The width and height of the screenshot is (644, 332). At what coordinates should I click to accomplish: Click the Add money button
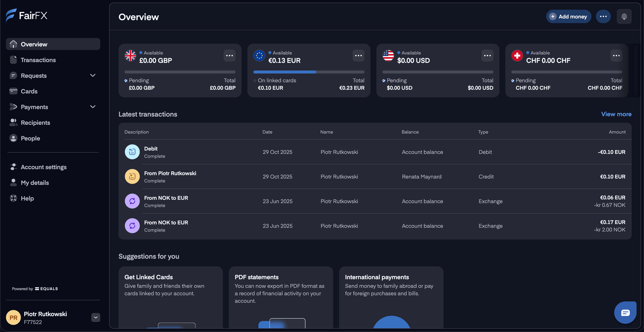click(x=569, y=16)
